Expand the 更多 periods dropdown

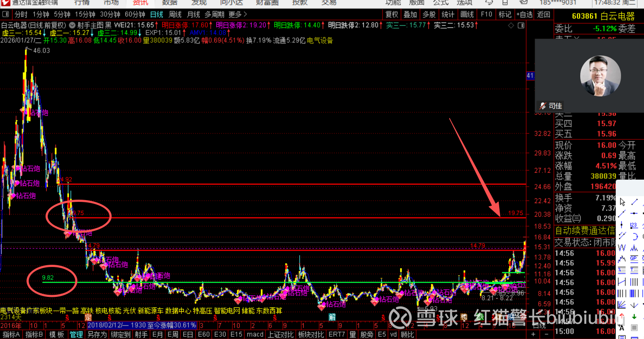coord(238,14)
